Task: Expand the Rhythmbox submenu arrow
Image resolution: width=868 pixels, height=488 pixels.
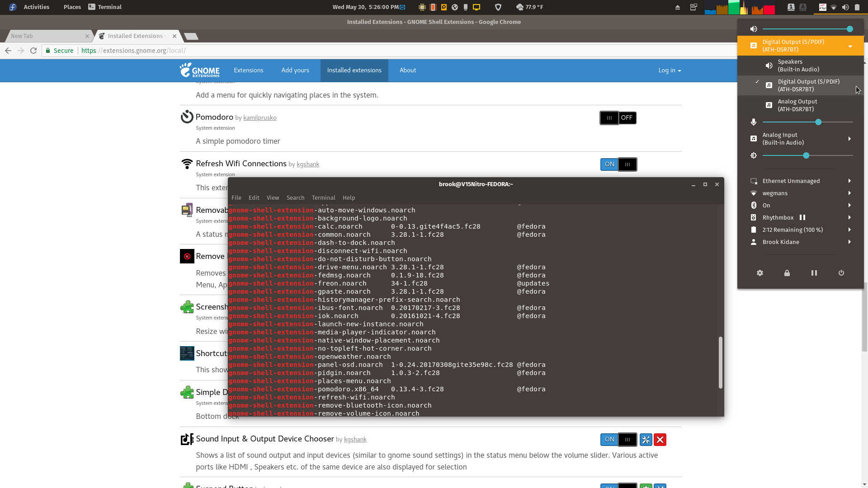Action: coord(849,217)
